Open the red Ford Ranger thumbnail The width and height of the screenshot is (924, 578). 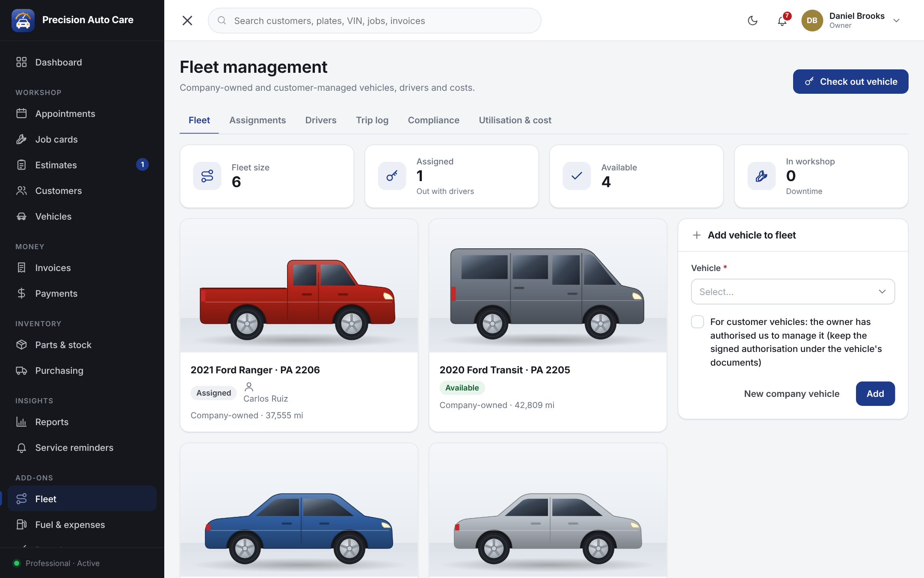pyautogui.click(x=299, y=286)
